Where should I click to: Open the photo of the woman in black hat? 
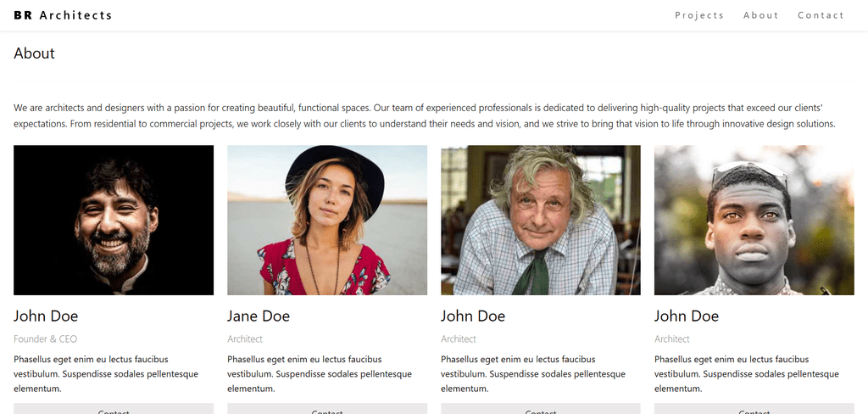click(327, 220)
